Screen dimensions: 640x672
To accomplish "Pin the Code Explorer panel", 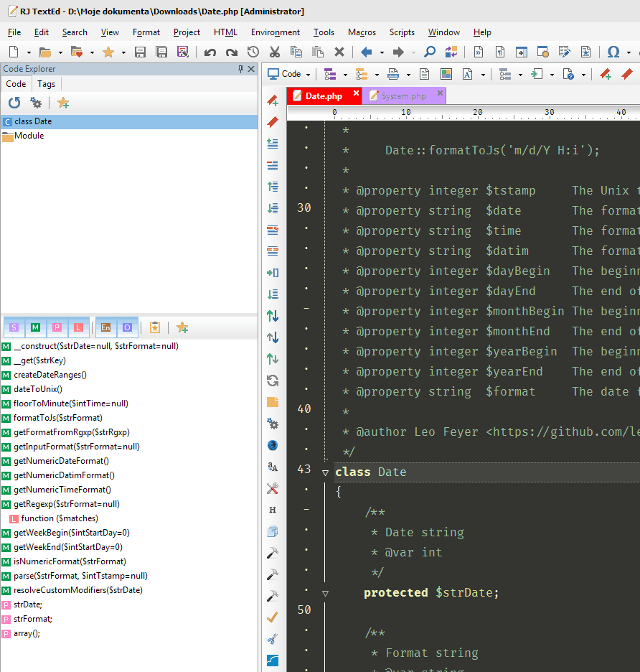I will tap(242, 68).
